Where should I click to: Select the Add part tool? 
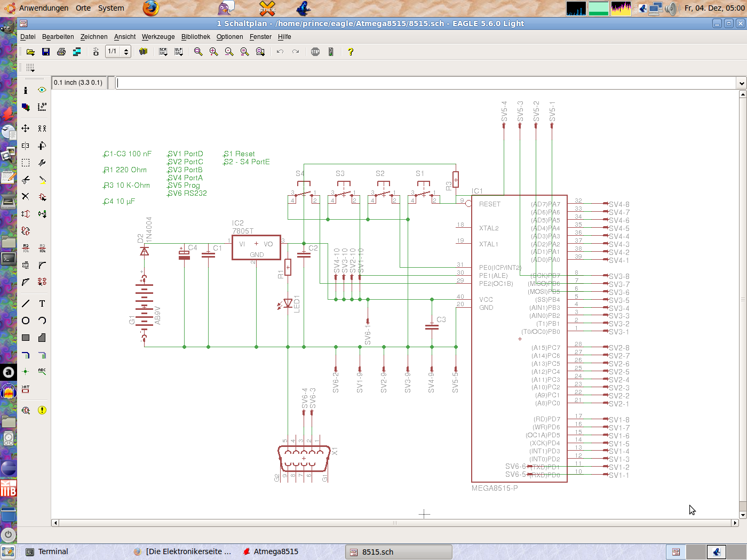[42, 197]
